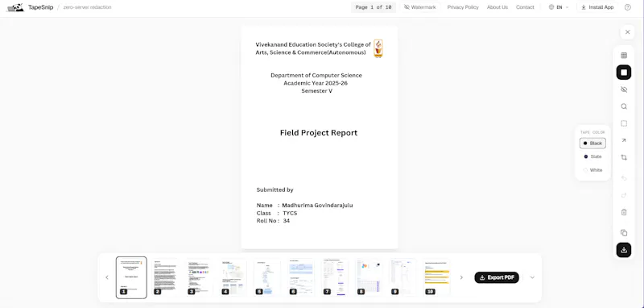Click the TapeSnip logo icon

pyautogui.click(x=15, y=7)
